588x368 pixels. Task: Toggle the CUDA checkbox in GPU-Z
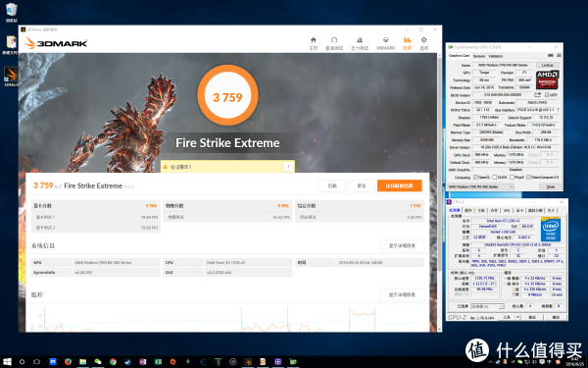click(494, 178)
